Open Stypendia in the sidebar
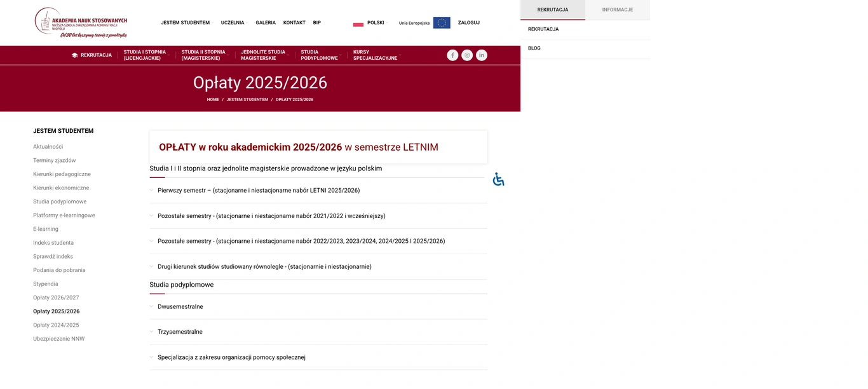The height and width of the screenshot is (389, 868). coord(46,284)
